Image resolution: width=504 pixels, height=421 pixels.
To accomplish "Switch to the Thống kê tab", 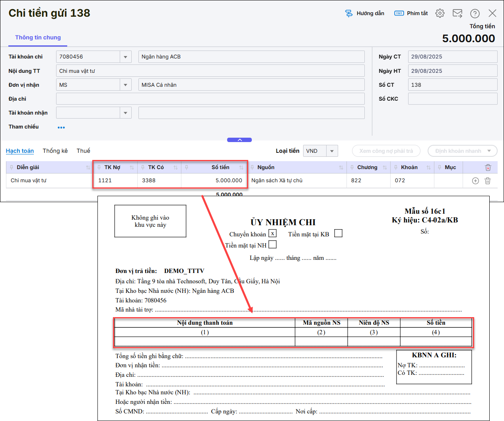I will point(55,151).
